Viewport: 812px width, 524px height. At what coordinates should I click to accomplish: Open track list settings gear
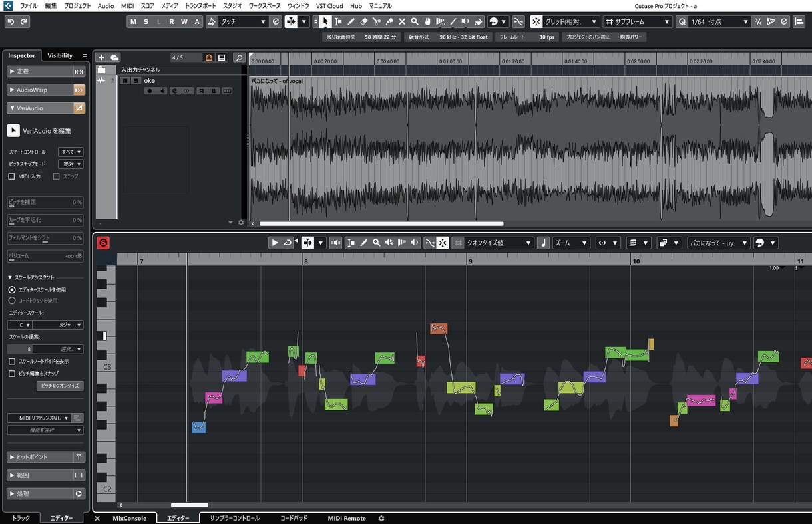pyautogui.click(x=241, y=223)
